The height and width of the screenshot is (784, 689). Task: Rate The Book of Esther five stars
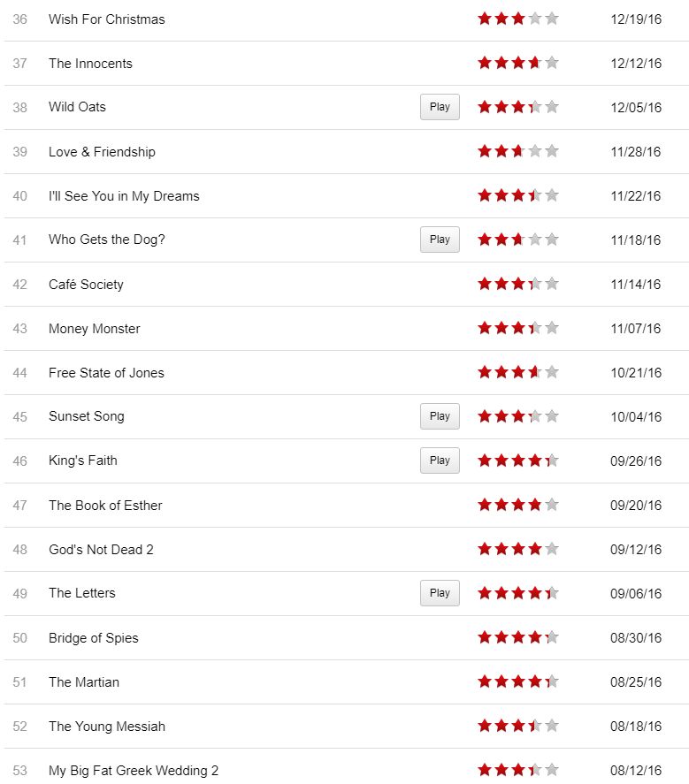(x=552, y=505)
